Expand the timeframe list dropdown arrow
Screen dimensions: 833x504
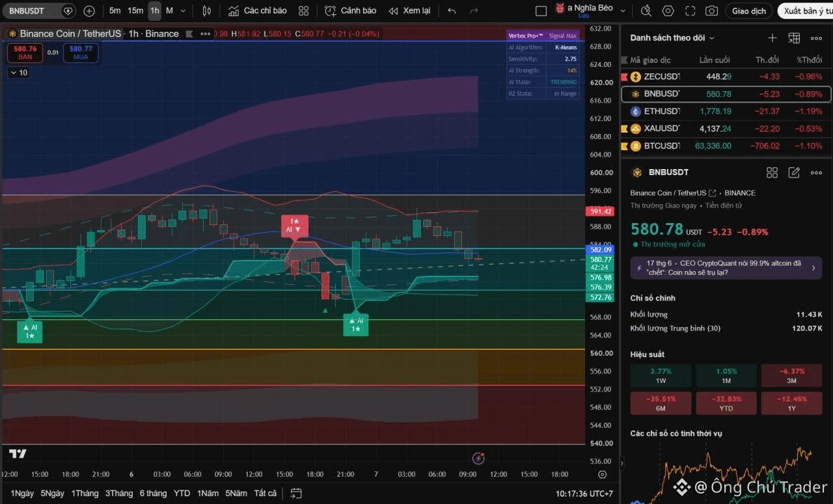pos(183,11)
